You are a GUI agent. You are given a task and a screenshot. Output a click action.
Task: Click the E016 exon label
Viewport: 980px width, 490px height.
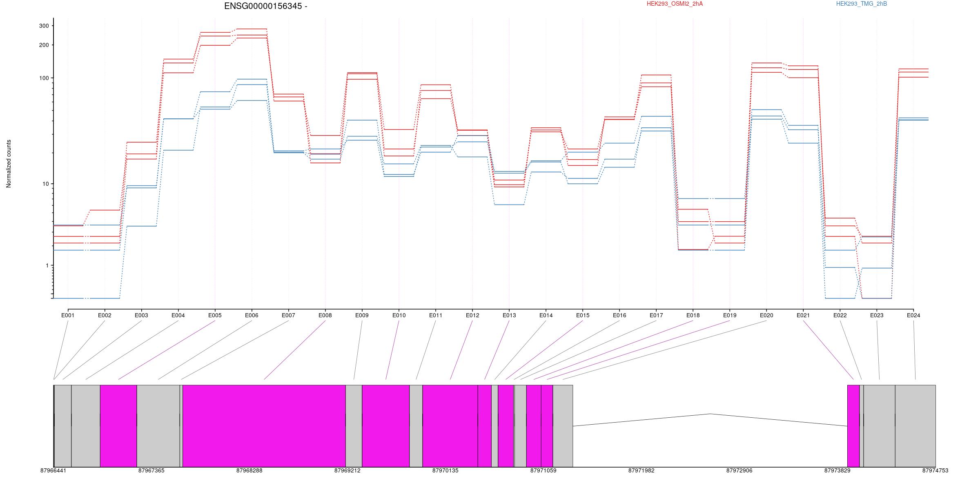[619, 315]
